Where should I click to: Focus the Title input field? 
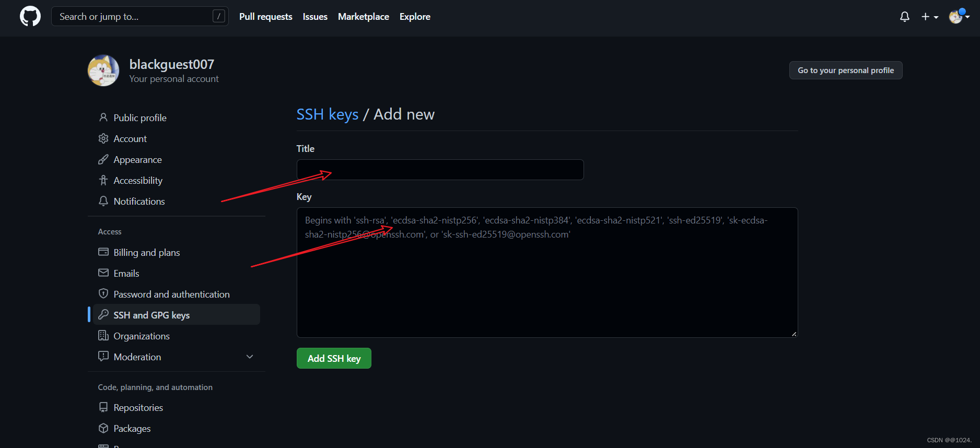(x=440, y=170)
